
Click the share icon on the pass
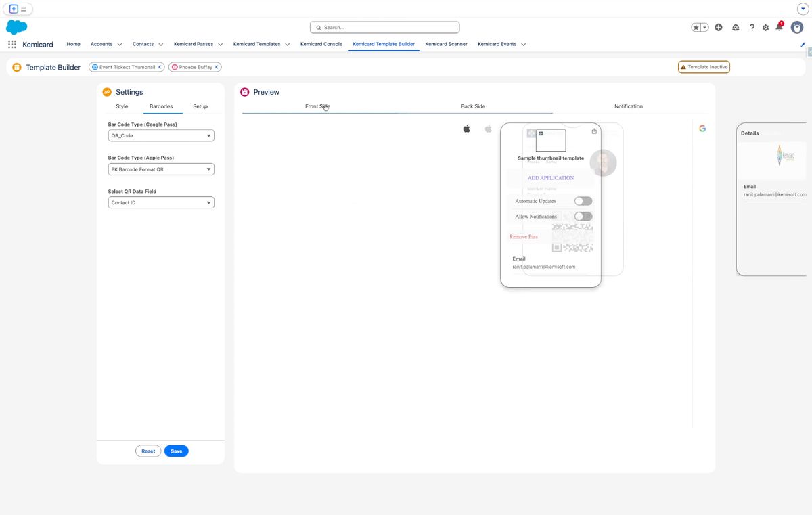(594, 131)
